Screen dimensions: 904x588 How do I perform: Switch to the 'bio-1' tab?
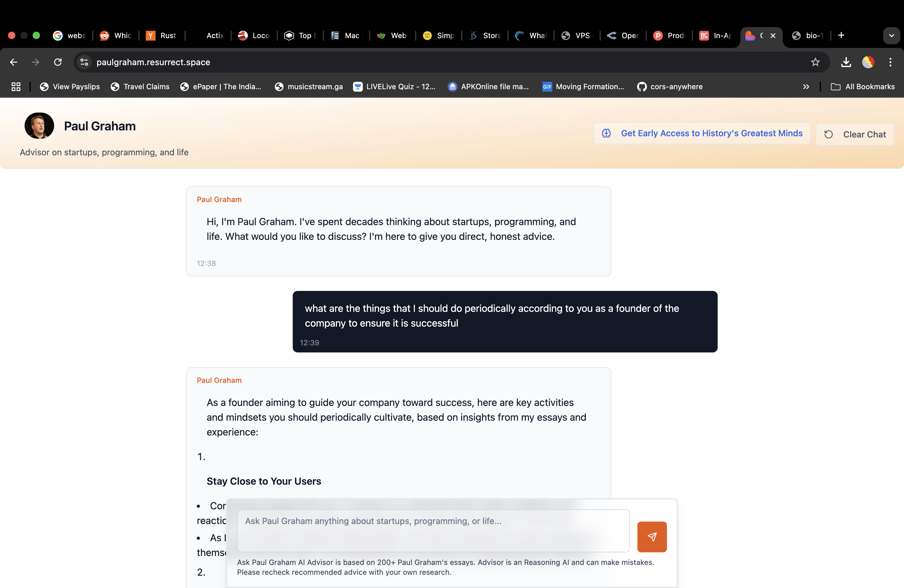[808, 35]
